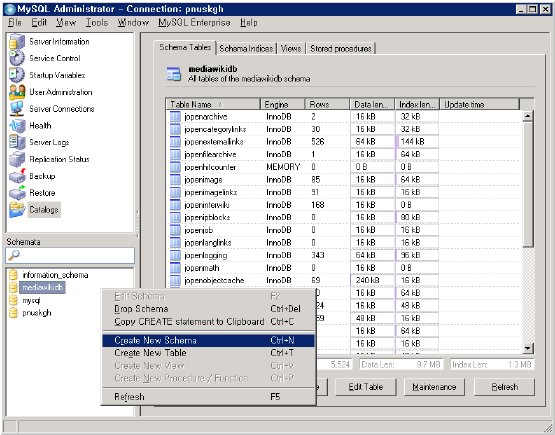This screenshot has height=435, width=555.
Task: Click the information_schema database icon
Action: point(13,275)
